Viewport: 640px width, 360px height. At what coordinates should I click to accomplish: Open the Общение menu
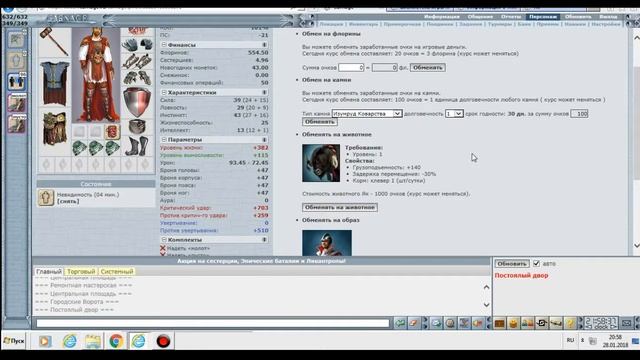[480, 17]
